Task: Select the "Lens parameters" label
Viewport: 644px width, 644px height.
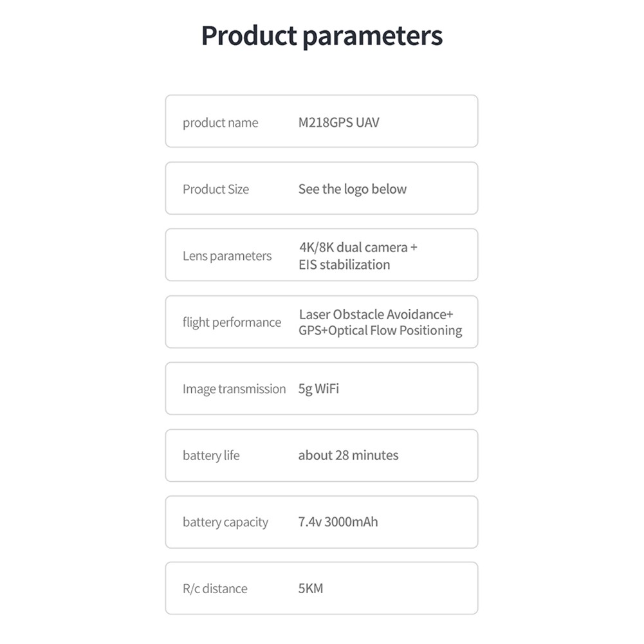Action: pyautogui.click(x=227, y=256)
